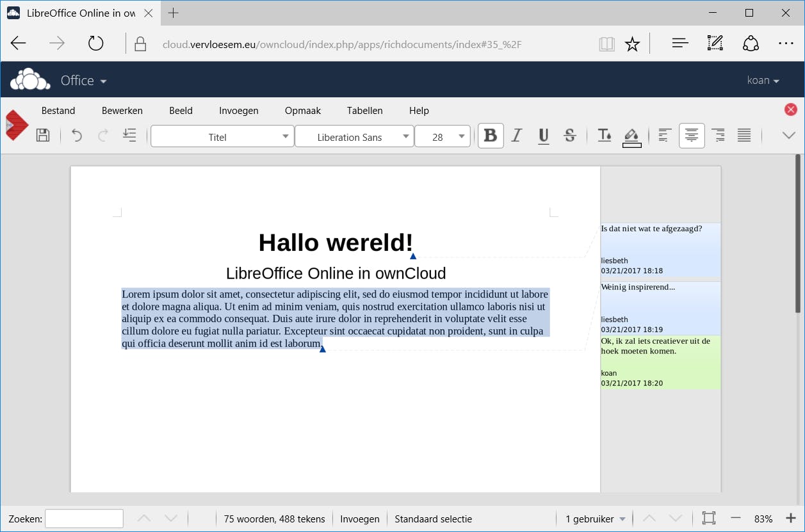Zoom in with the plus icon
The height and width of the screenshot is (532, 805).
point(790,519)
